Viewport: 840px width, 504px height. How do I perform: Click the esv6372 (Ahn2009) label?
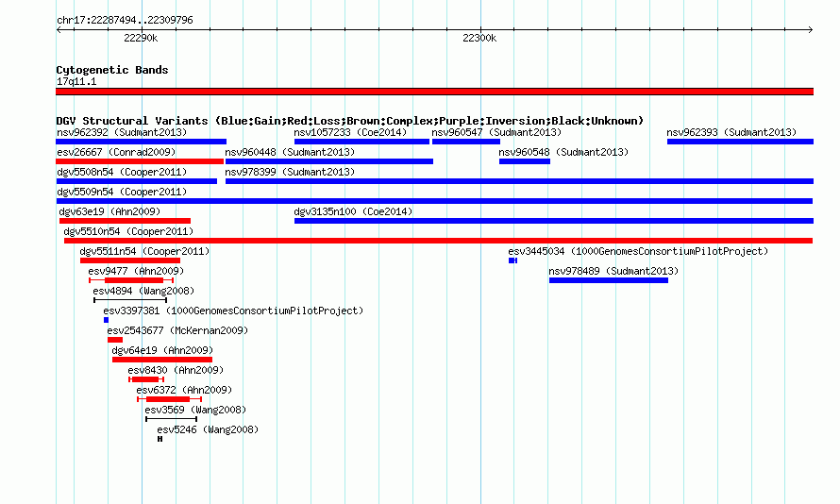coord(184,390)
